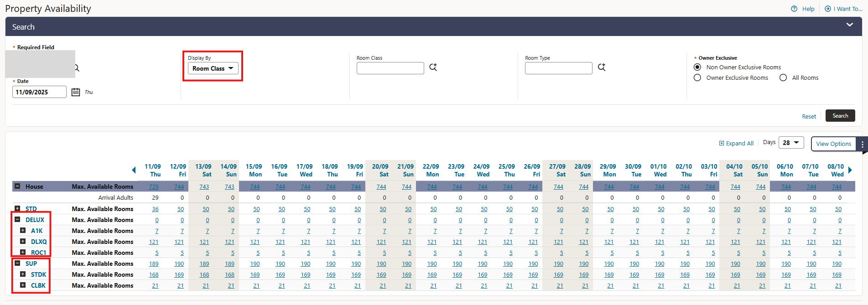Select the 01/10 Wed date column header
Image resolution: width=868 pixels, height=305 pixels.
[x=658, y=171]
